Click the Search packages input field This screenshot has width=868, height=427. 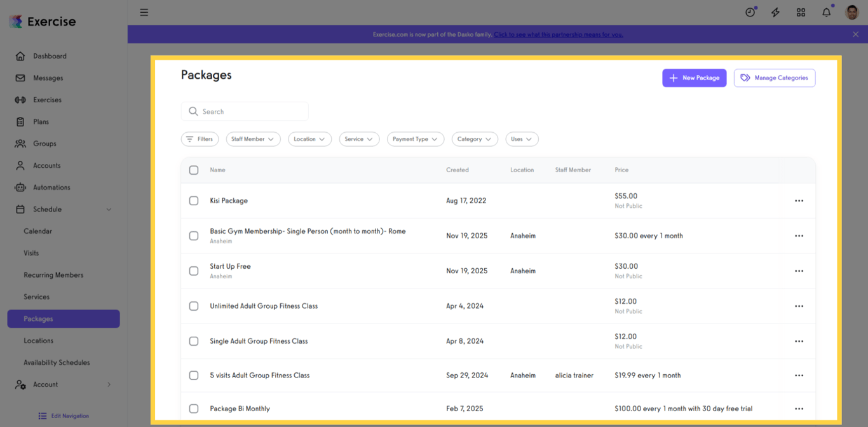click(x=245, y=111)
